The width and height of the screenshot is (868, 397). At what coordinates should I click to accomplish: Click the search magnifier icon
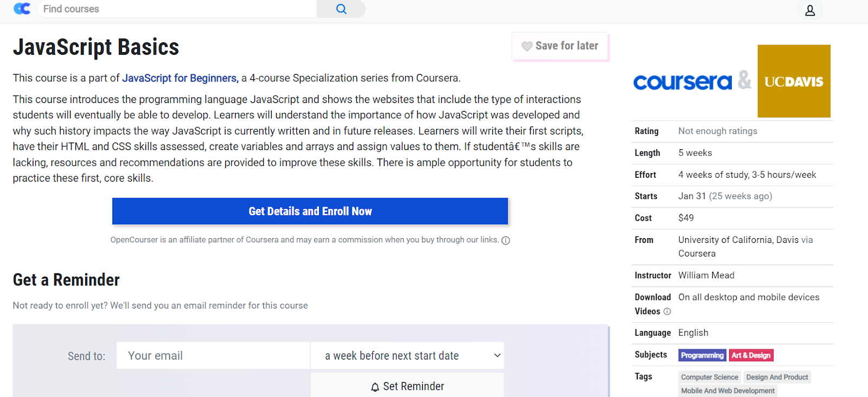pyautogui.click(x=341, y=9)
